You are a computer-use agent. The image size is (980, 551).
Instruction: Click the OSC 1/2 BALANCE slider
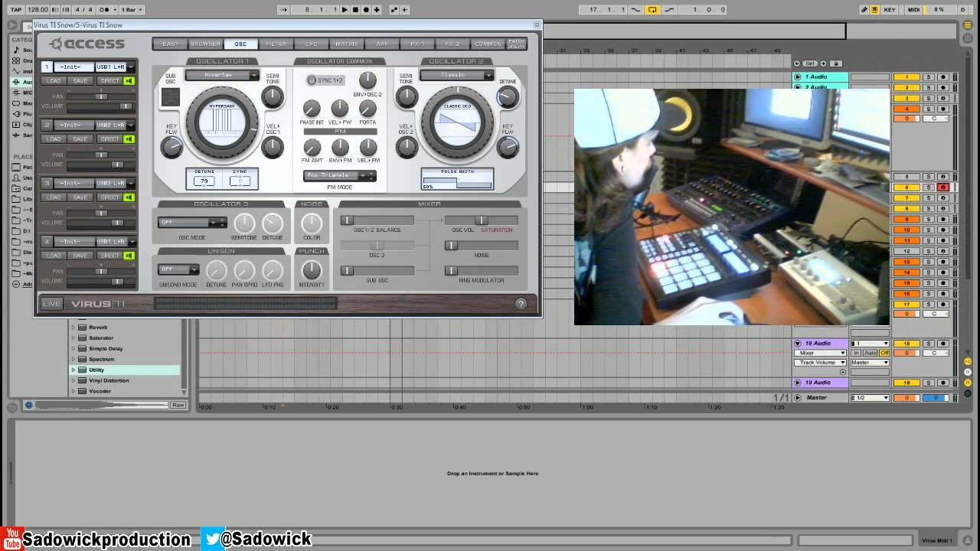(x=377, y=220)
